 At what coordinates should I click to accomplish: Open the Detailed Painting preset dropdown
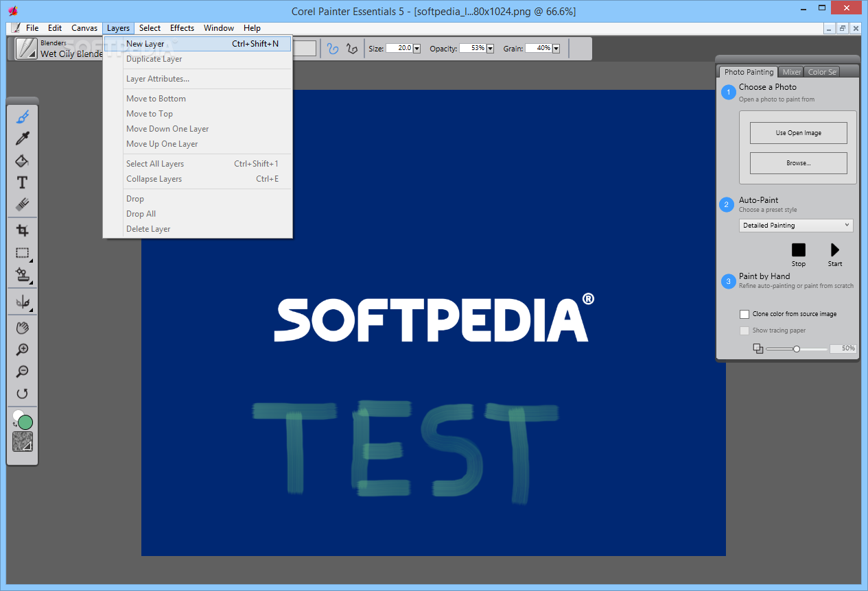(796, 225)
